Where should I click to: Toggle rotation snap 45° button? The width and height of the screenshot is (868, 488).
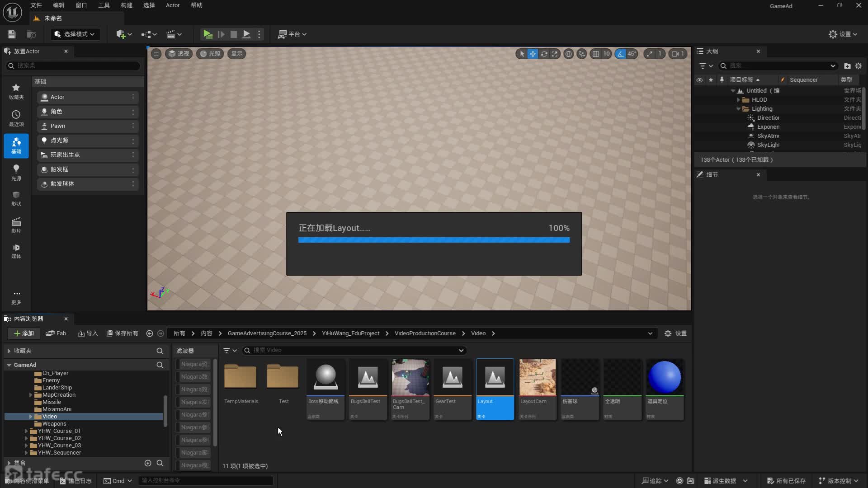pyautogui.click(x=621, y=54)
